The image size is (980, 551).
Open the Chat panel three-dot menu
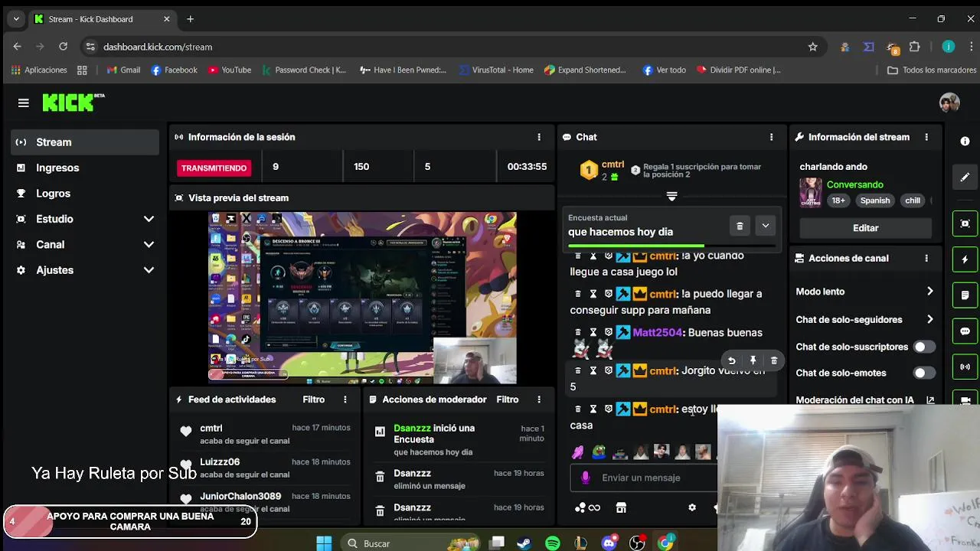click(x=771, y=137)
